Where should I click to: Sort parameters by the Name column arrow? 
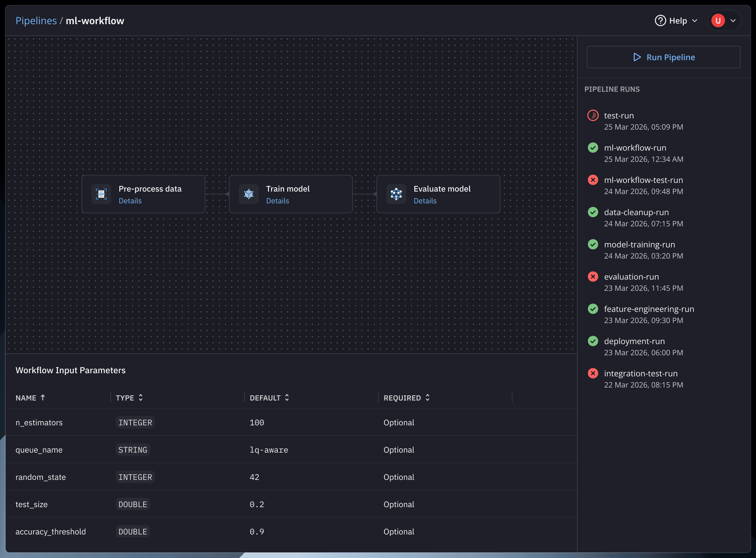point(43,397)
